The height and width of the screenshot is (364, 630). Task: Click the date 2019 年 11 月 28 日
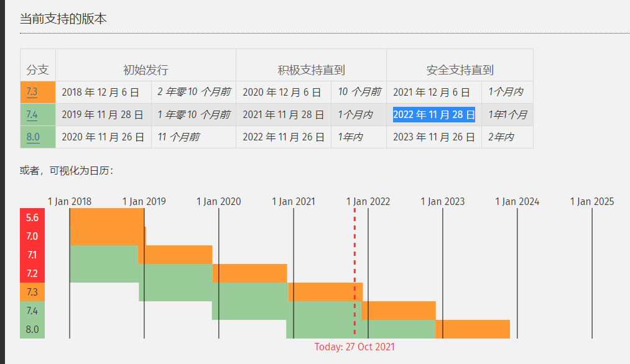(x=103, y=114)
